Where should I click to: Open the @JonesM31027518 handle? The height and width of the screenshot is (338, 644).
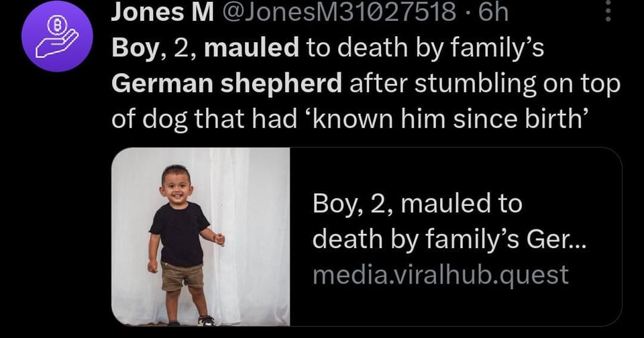tap(339, 12)
